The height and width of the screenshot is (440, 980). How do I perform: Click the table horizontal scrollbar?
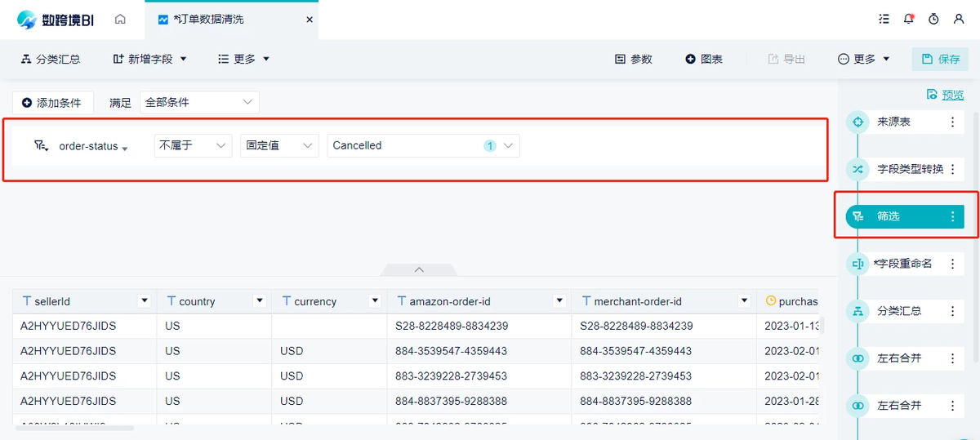pos(73,428)
